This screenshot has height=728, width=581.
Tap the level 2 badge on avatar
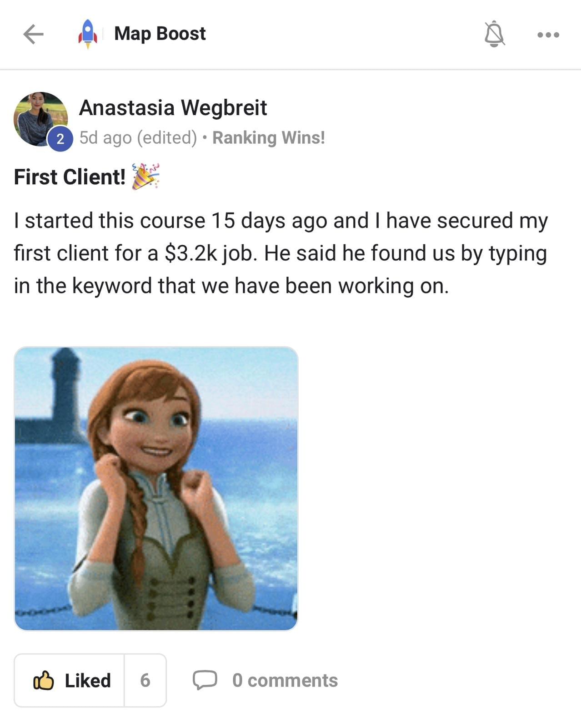[x=60, y=139]
